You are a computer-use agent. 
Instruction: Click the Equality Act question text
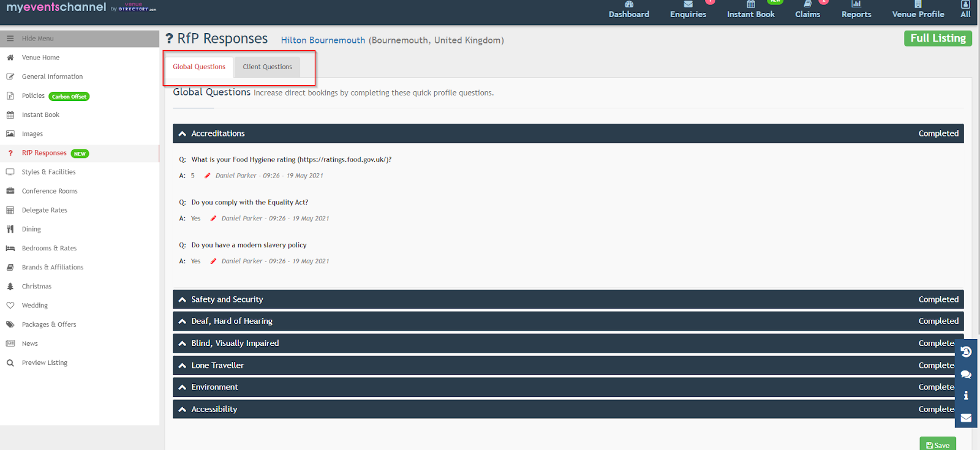250,203
